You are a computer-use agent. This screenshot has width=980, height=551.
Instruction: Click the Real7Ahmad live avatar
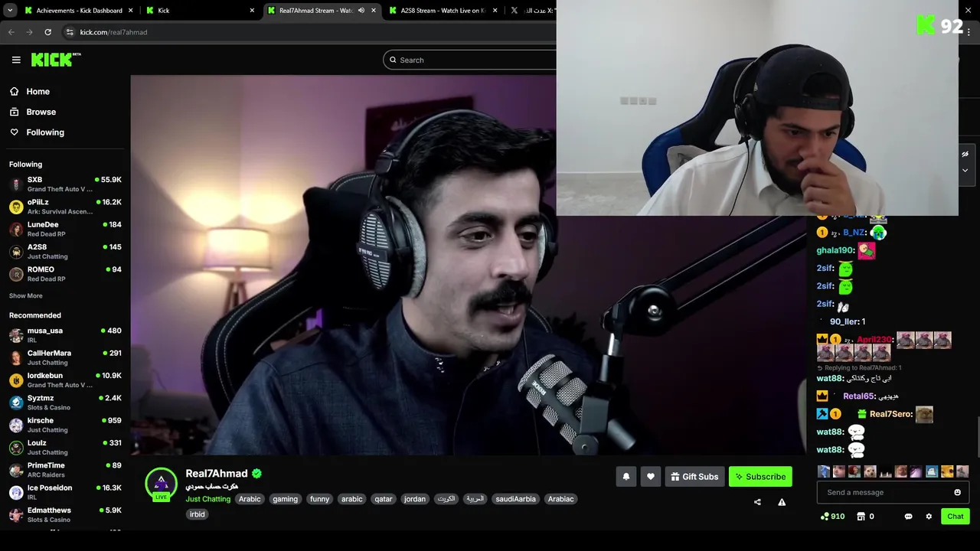(161, 484)
